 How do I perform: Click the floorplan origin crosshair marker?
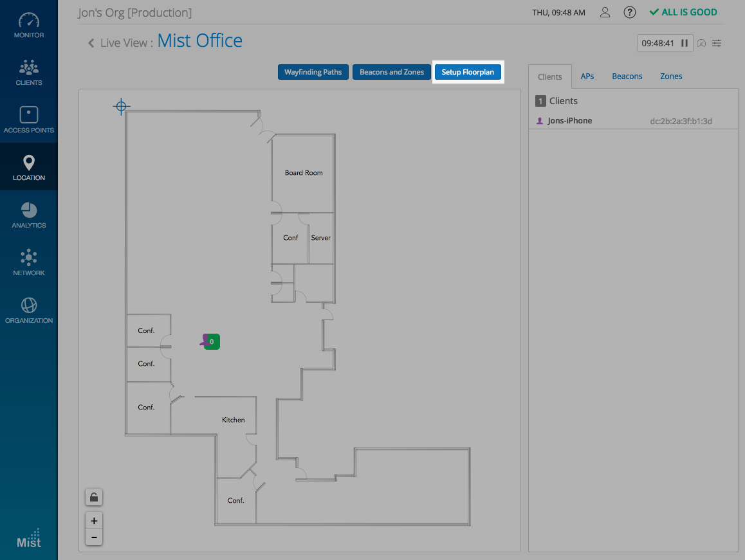click(121, 106)
